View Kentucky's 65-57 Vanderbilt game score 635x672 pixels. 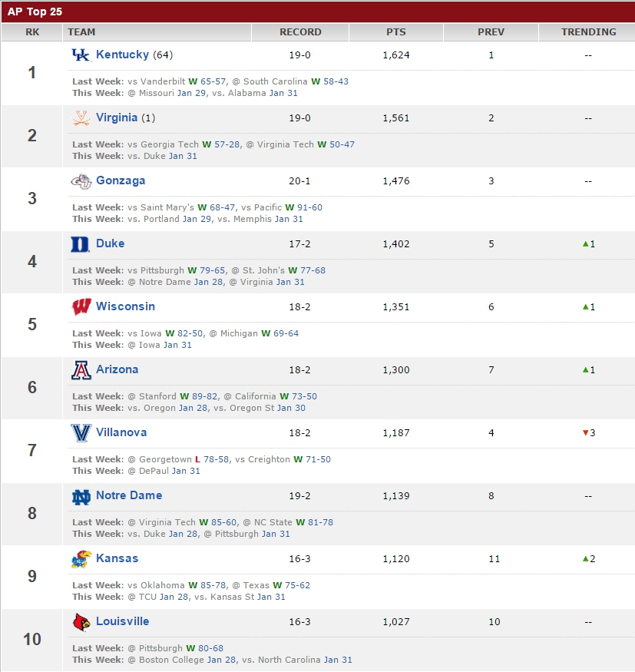pos(213,81)
